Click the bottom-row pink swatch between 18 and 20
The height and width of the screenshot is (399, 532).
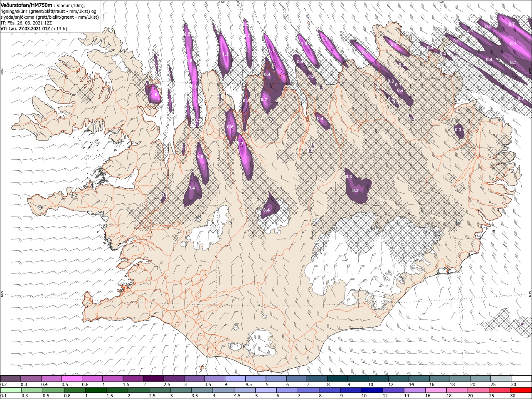tap(457, 390)
